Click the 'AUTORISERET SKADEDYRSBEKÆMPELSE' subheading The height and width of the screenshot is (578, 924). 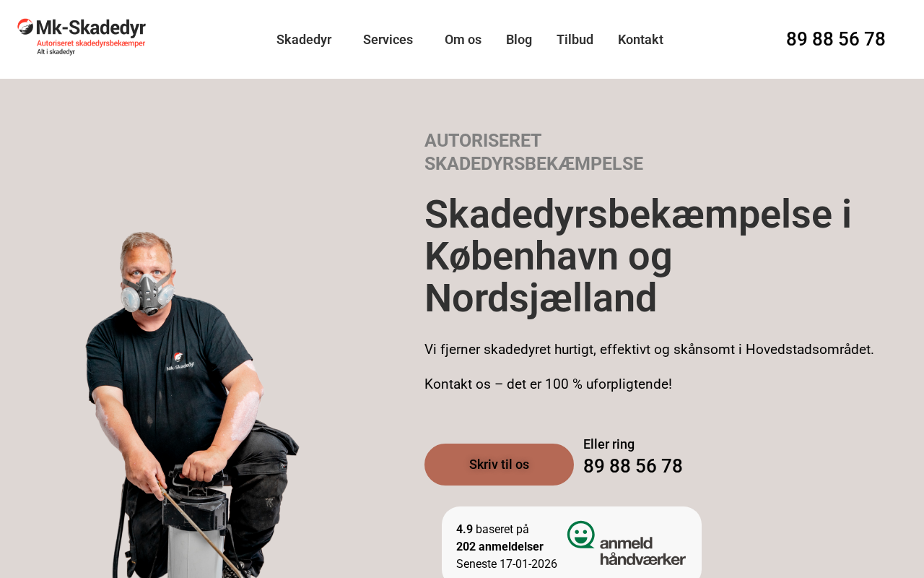[x=533, y=152]
